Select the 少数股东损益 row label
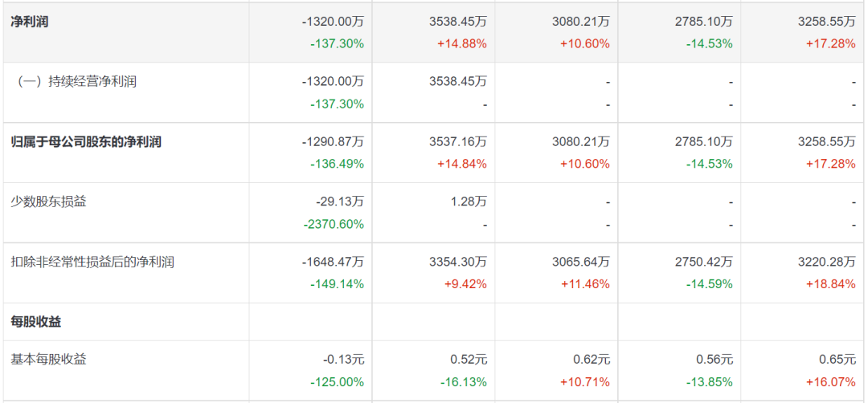The width and height of the screenshot is (868, 403). tap(48, 201)
